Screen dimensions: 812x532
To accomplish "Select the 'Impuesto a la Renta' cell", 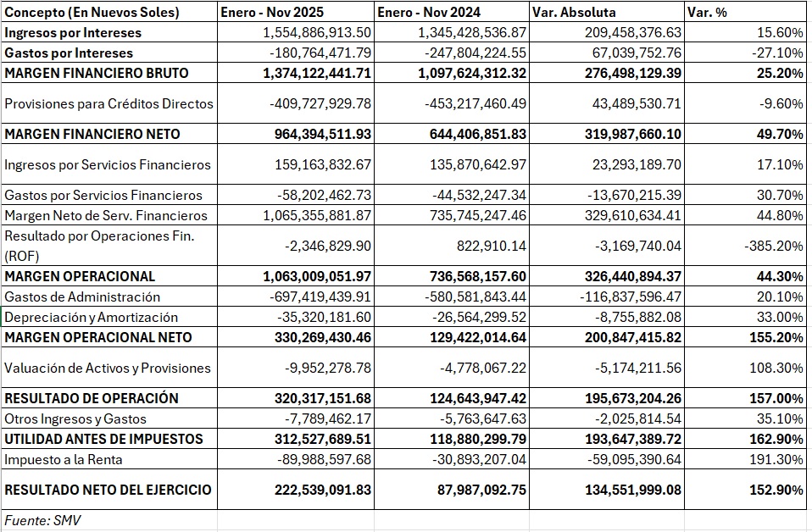I will click(109, 459).
